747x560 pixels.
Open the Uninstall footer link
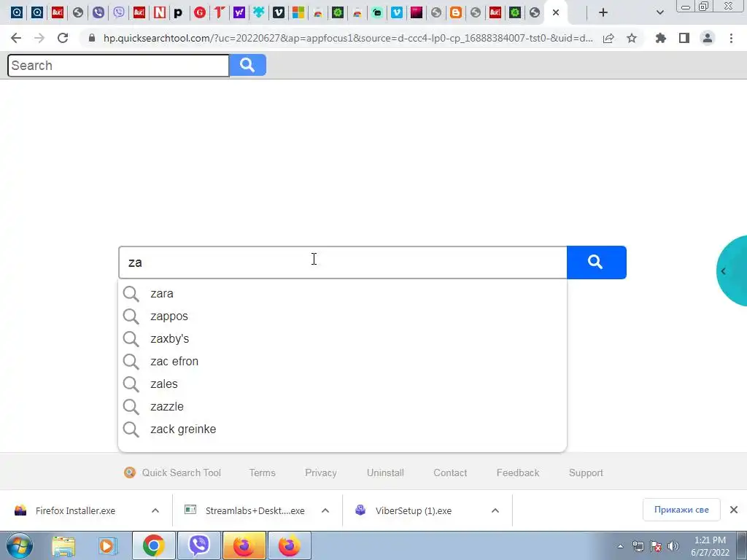click(385, 472)
